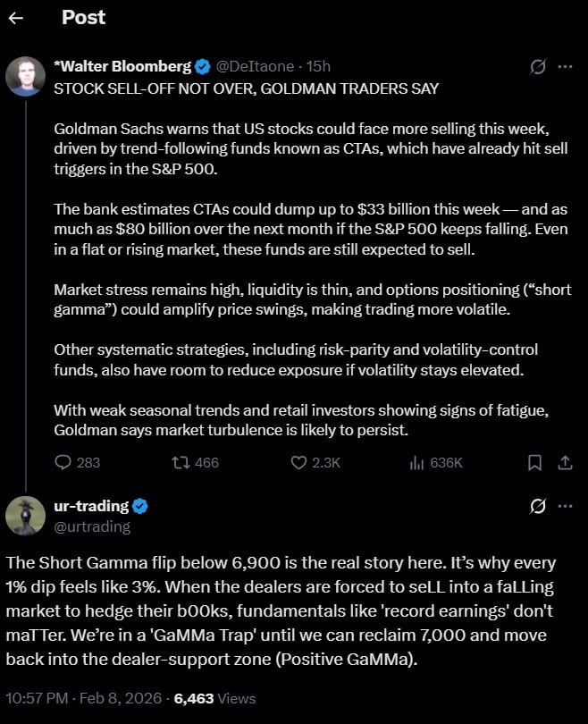This screenshot has width=588, height=724.
Task: Click the Walter Bloomberg display name
Action: (121, 67)
